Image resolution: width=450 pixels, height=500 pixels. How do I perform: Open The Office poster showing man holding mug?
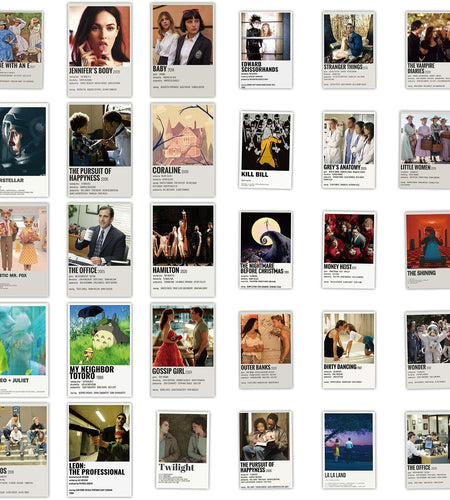click(99, 235)
